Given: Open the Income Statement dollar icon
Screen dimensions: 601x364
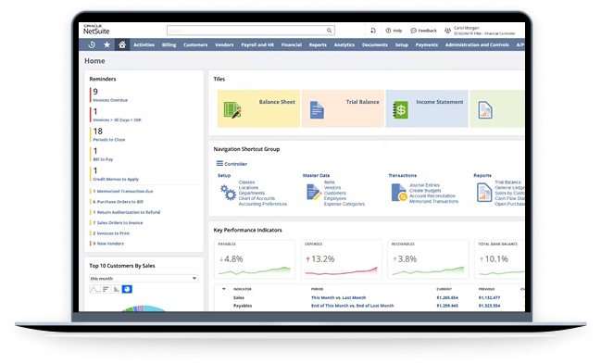Looking at the screenshot, I should 401,110.
